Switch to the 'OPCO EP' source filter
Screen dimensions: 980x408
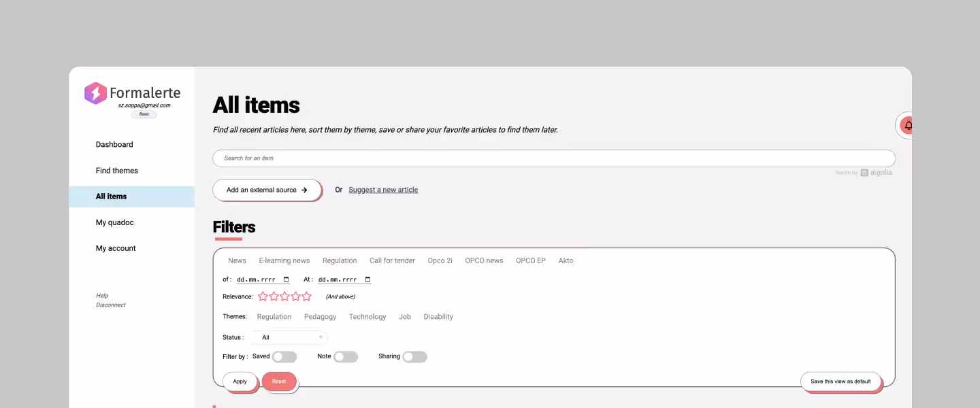point(531,260)
